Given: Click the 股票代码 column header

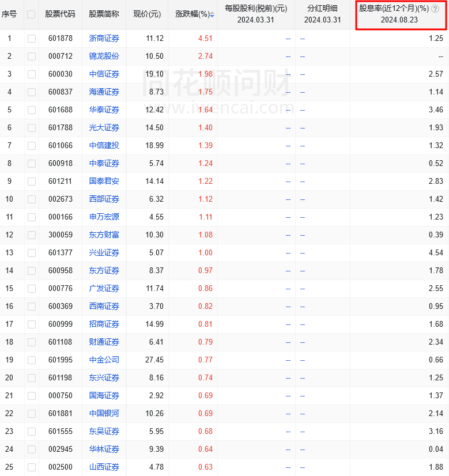Looking at the screenshot, I should click(x=60, y=14).
